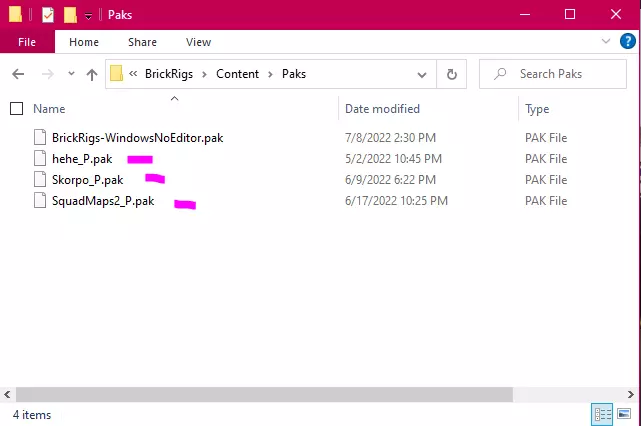The image size is (641, 426).
Task: Click the 5/2/2022 10:45 PM date cell
Action: (x=393, y=159)
